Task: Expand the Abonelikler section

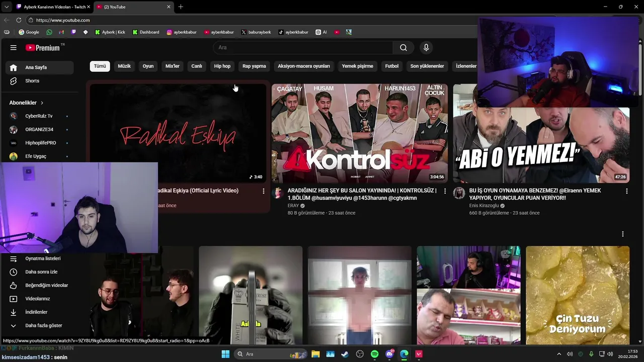Action: tap(26, 103)
